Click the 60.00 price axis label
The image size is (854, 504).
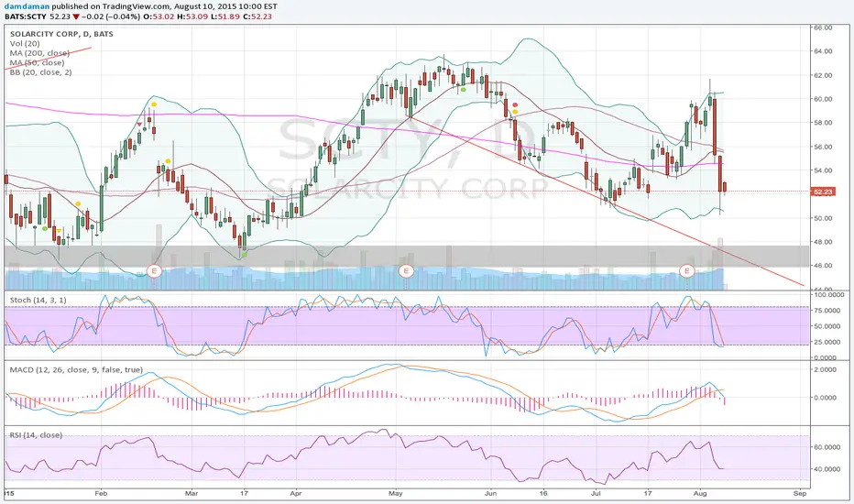click(x=823, y=99)
